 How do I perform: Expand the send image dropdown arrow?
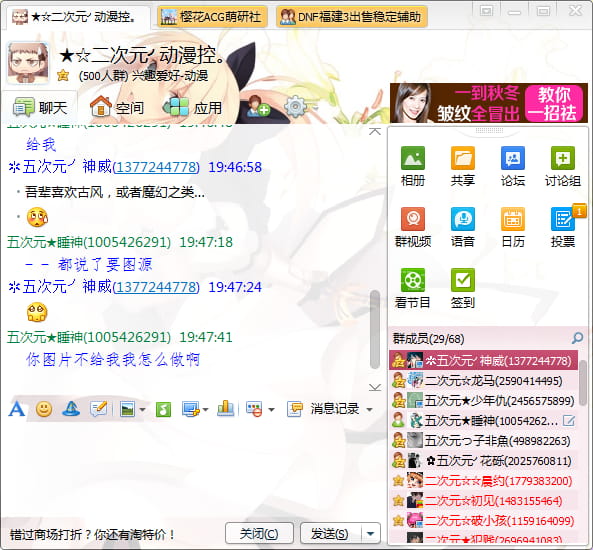pyautogui.click(x=142, y=410)
